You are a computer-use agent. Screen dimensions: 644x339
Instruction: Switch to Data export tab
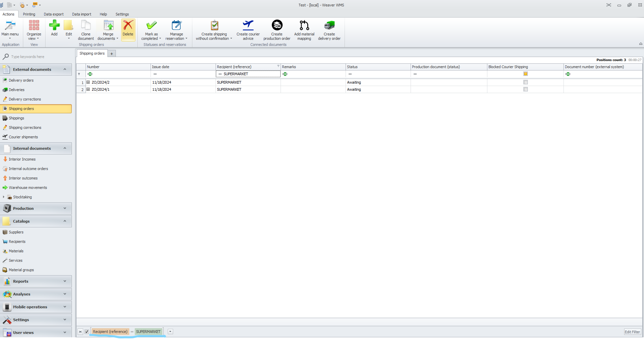coord(54,14)
